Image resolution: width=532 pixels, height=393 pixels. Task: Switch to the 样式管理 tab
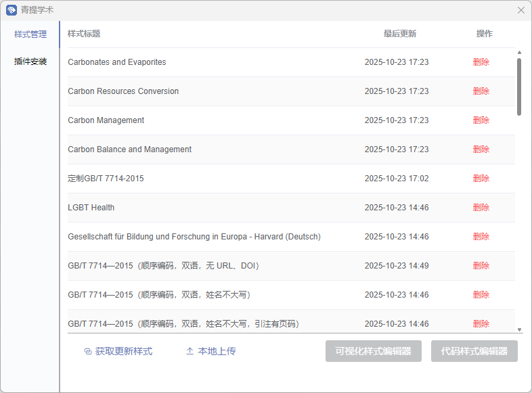click(x=30, y=34)
